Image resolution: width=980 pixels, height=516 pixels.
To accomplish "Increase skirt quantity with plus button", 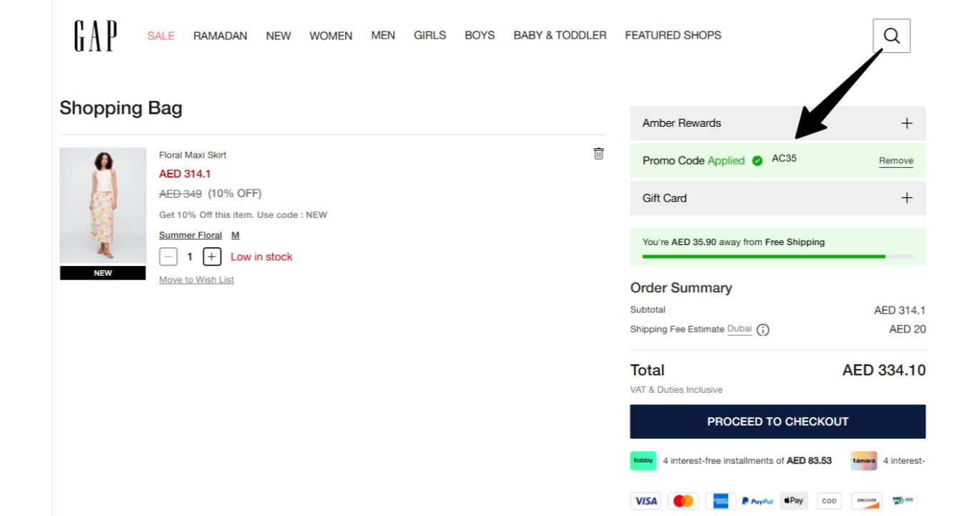I will tap(212, 257).
